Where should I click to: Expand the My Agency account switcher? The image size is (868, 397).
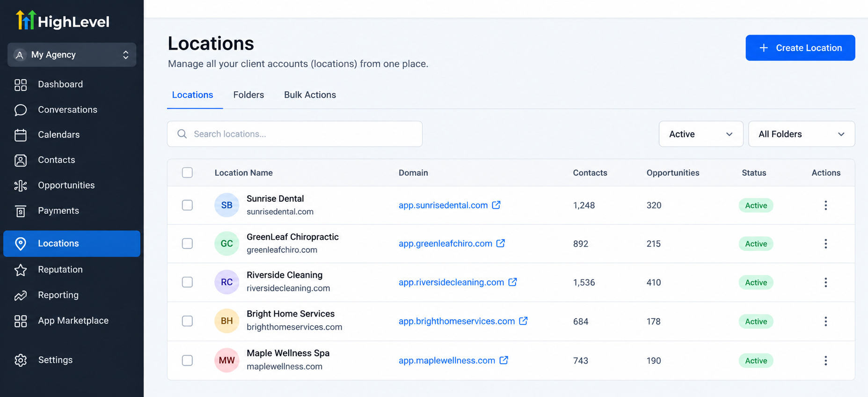[x=72, y=55]
